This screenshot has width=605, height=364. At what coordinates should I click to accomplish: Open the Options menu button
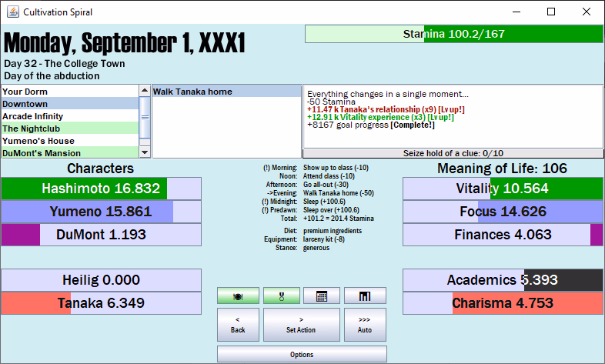[x=302, y=354]
